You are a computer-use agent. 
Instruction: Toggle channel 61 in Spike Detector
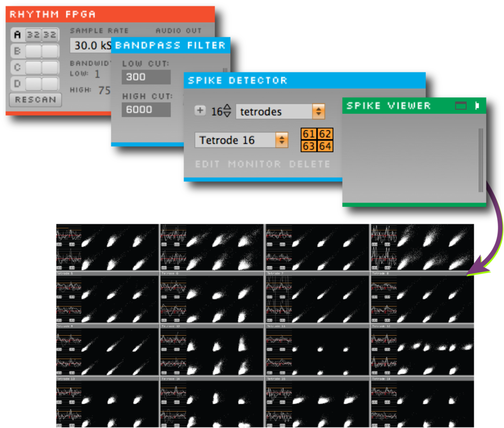[x=309, y=134]
